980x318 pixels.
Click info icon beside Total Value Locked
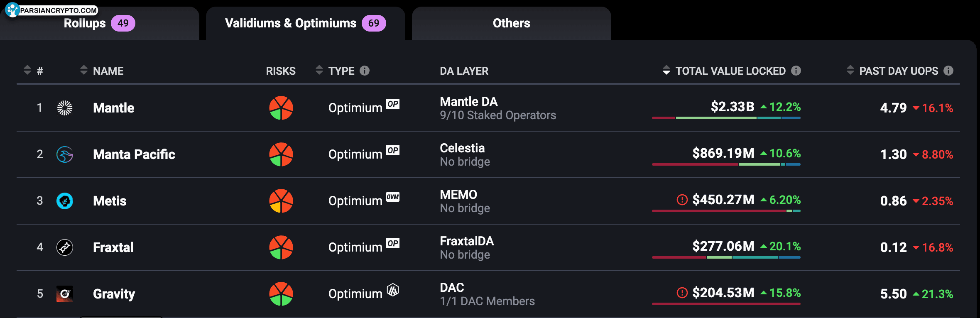tap(796, 71)
